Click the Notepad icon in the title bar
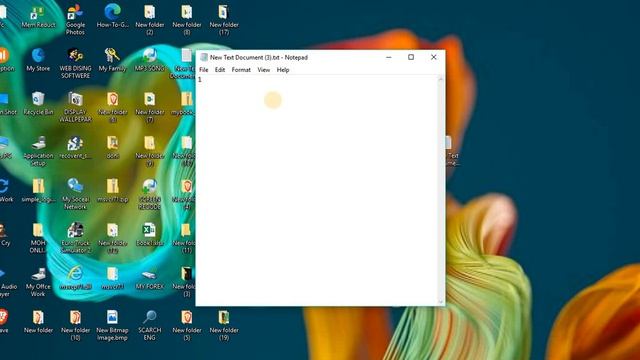 pyautogui.click(x=204, y=58)
